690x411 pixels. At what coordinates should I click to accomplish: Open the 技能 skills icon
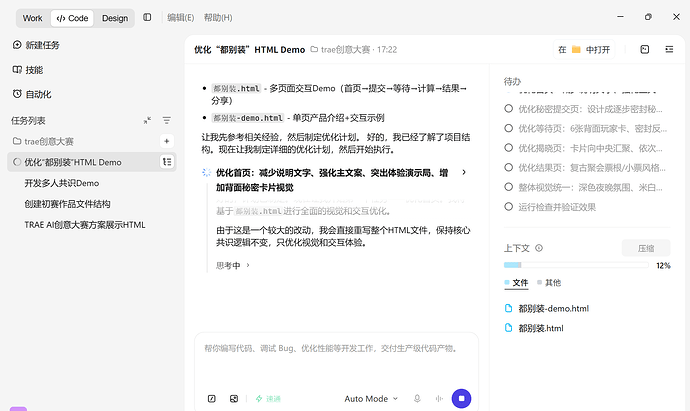click(17, 70)
